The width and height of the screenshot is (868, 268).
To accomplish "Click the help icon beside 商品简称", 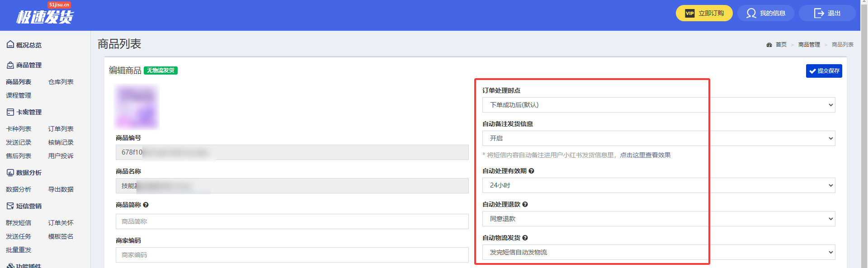I will coord(146,205).
